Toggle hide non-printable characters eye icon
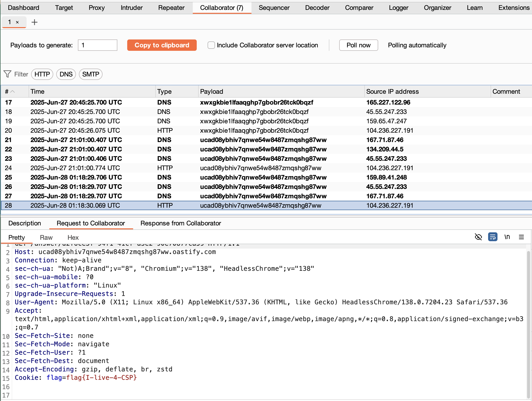Viewport: 532px width, 401px height. pyautogui.click(x=478, y=237)
